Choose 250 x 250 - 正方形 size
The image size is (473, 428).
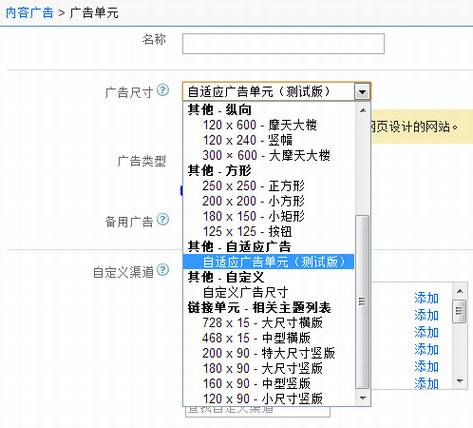[253, 186]
